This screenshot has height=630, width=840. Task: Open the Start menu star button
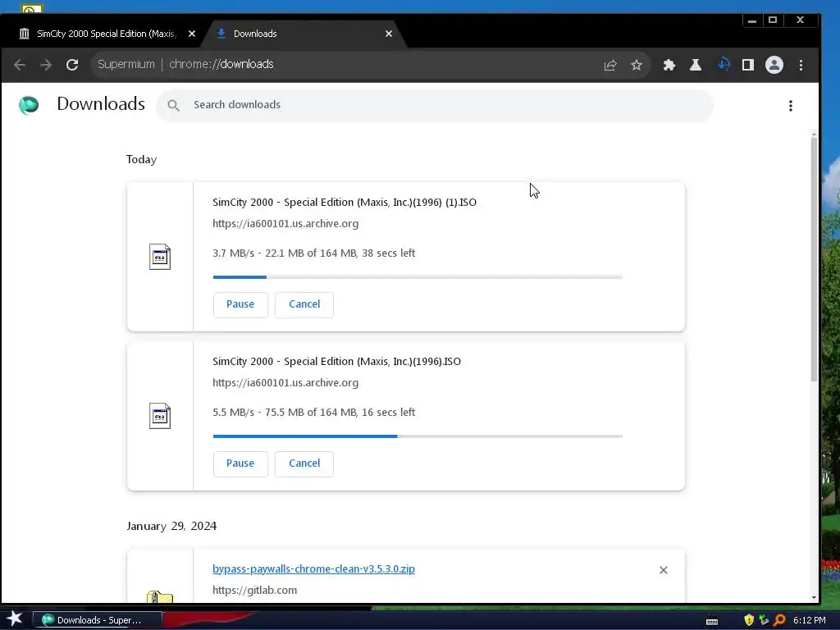(x=15, y=619)
